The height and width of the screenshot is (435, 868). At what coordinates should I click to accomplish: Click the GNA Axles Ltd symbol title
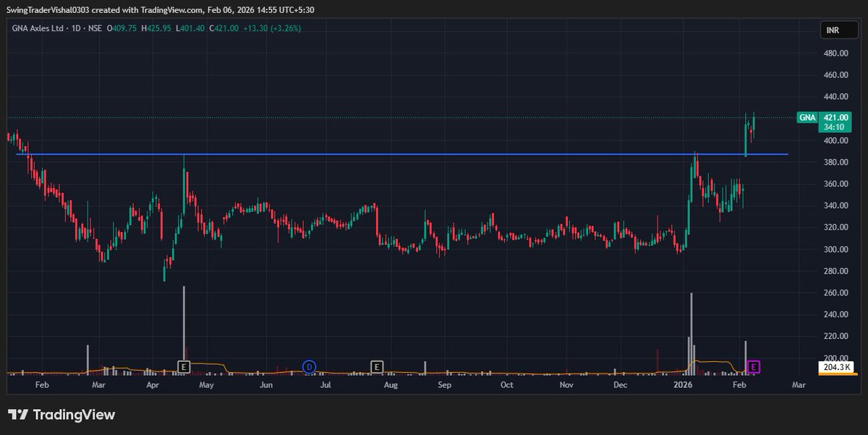[x=37, y=28]
